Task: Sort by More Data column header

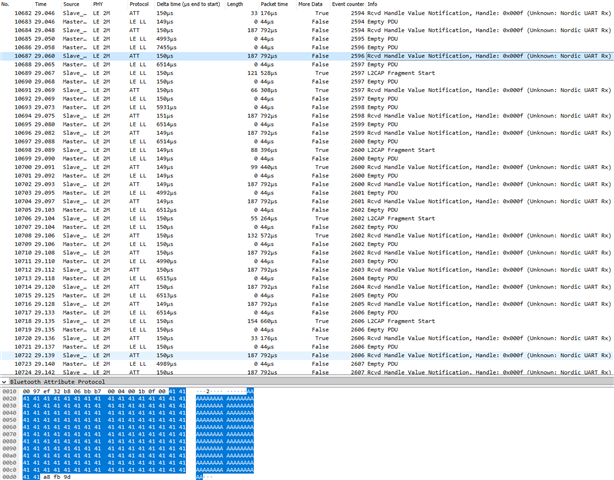Action: point(310,4)
